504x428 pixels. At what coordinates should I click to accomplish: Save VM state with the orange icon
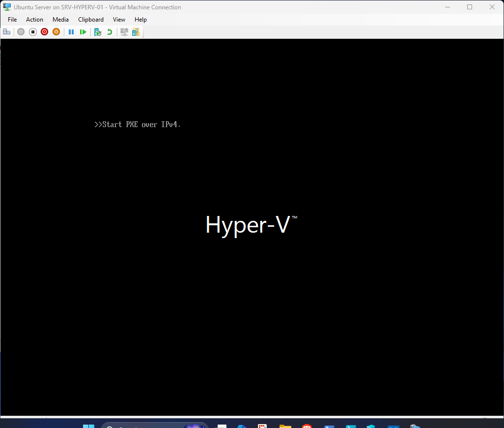(56, 32)
